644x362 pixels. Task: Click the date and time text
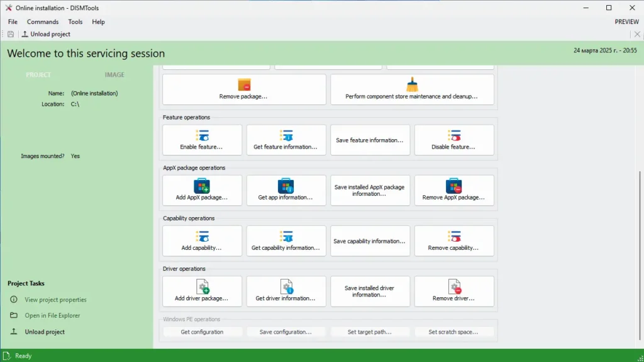click(x=605, y=50)
